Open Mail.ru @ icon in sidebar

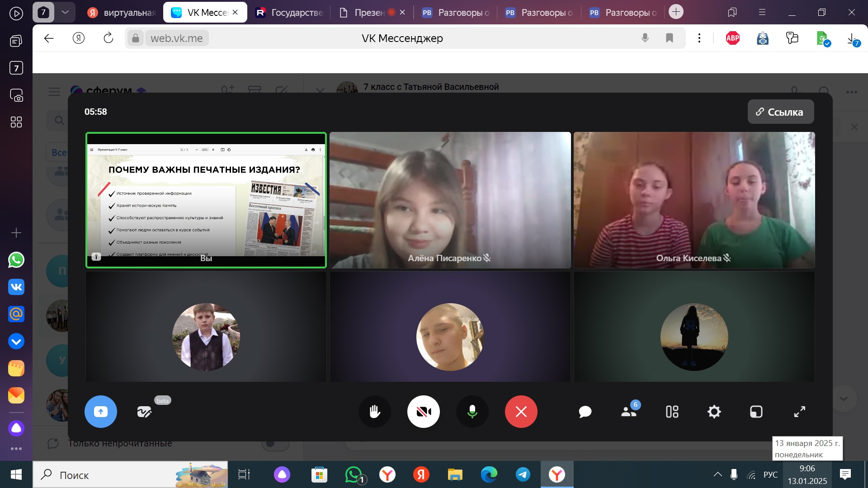tap(16, 314)
